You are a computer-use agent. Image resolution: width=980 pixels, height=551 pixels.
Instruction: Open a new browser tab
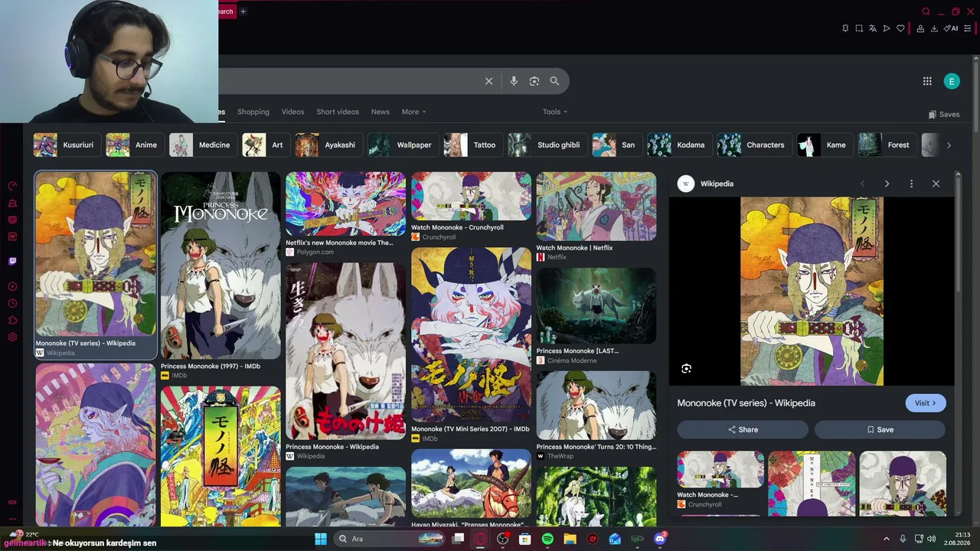[243, 11]
